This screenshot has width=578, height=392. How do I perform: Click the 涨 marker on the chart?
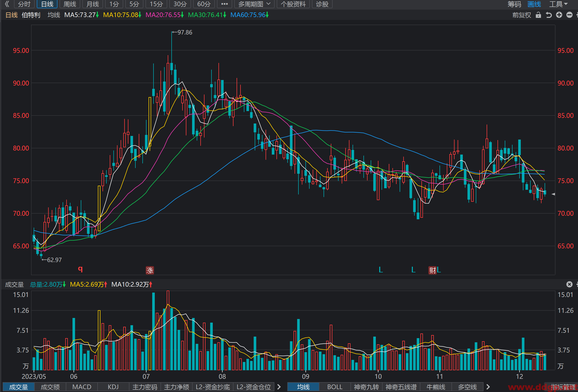(x=150, y=270)
